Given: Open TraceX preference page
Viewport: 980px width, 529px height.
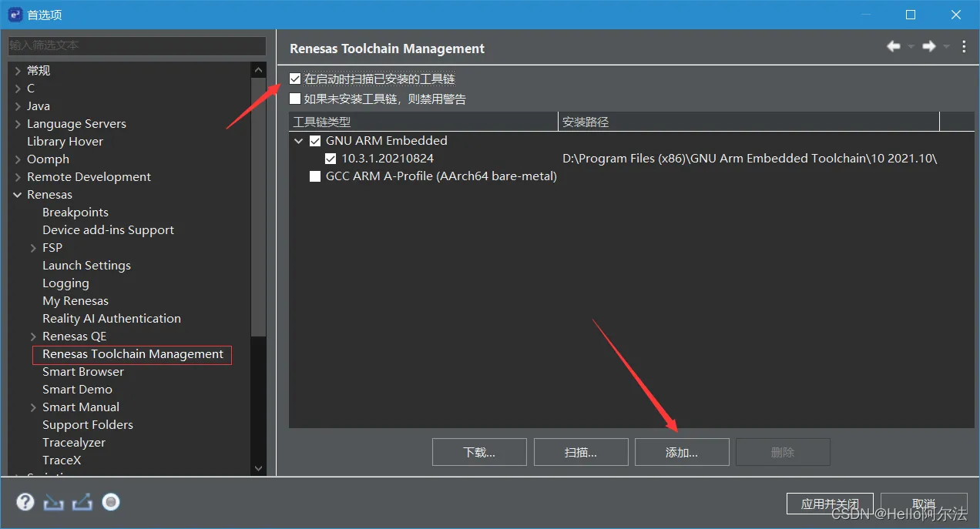Looking at the screenshot, I should click(62, 460).
